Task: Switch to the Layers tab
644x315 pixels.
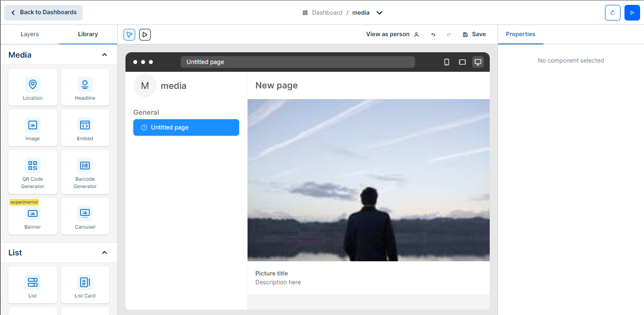Action: [30, 34]
